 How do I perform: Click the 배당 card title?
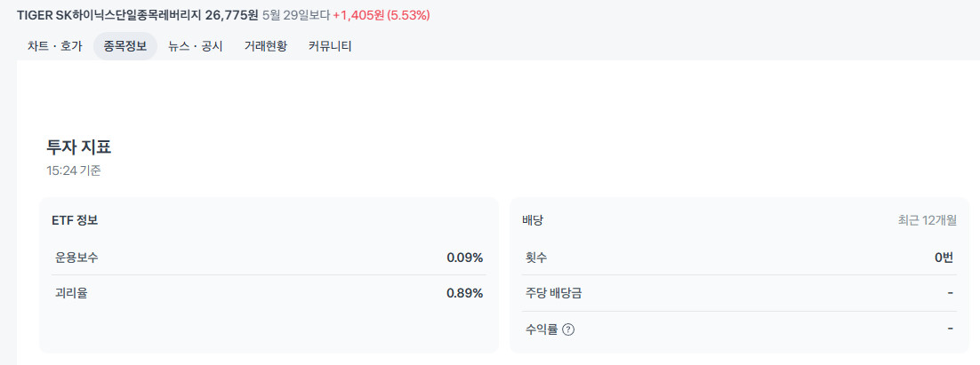pos(533,220)
